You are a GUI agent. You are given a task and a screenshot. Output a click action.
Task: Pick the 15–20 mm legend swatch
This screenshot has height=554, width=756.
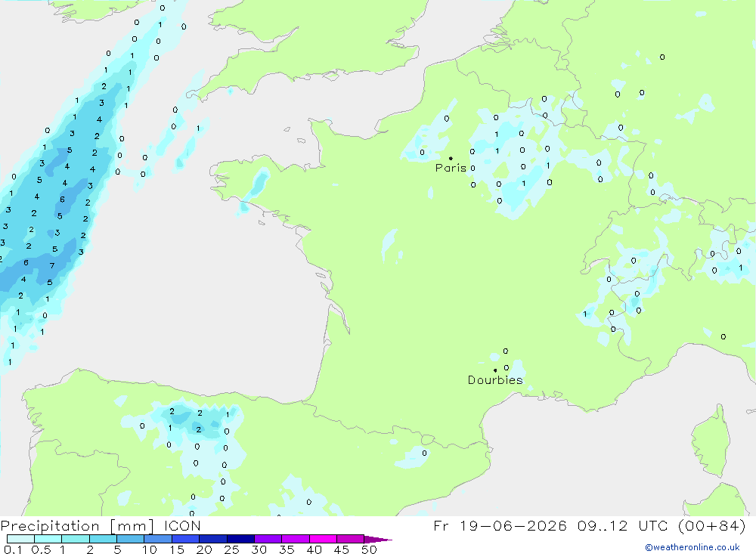point(185,539)
